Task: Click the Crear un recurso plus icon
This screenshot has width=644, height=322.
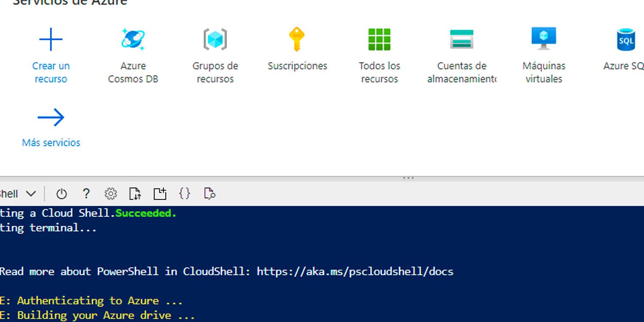Action: (x=51, y=39)
